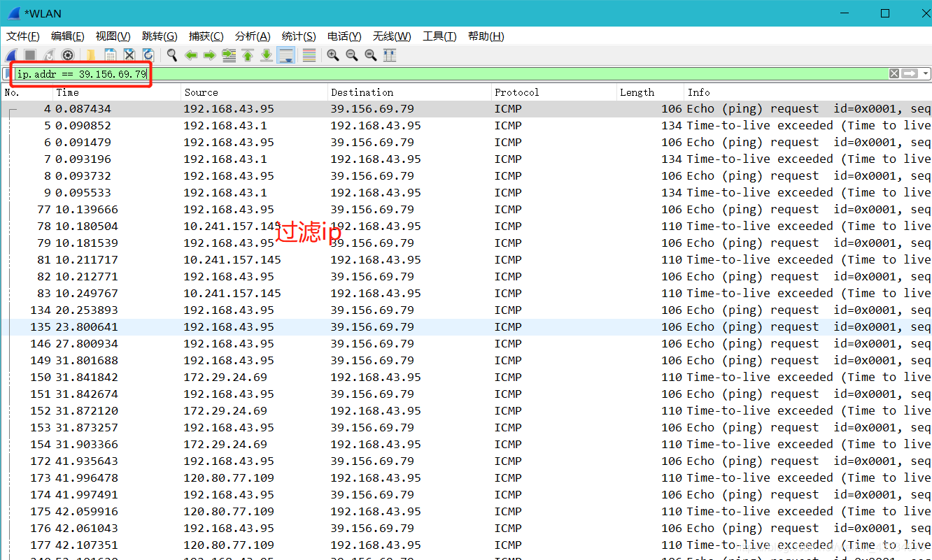Open the filter bookmark icon
Image resolution: width=932 pixels, height=560 pixels.
click(x=8, y=73)
